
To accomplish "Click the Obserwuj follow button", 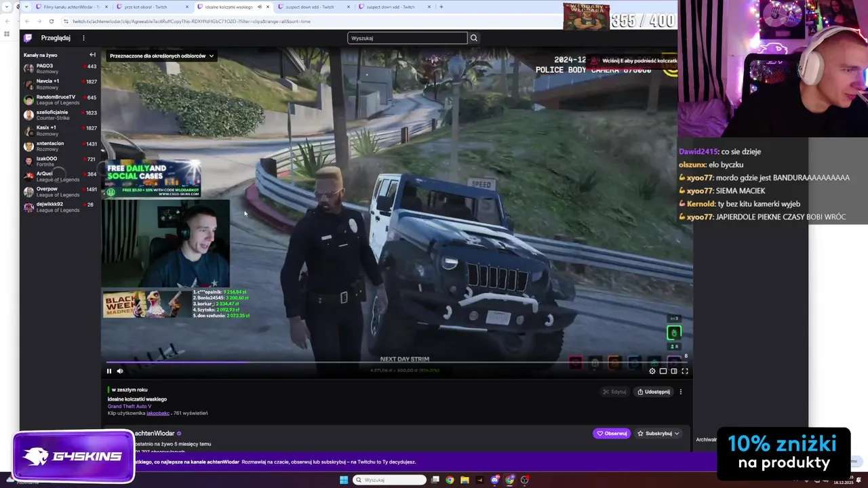I will coord(612,433).
